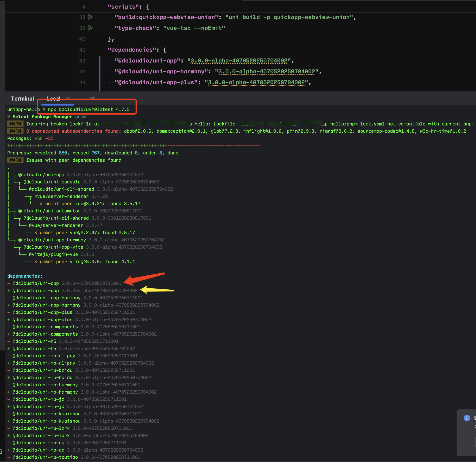Click the "@dcloudio/uni-app-vite" tree entry

93,247
